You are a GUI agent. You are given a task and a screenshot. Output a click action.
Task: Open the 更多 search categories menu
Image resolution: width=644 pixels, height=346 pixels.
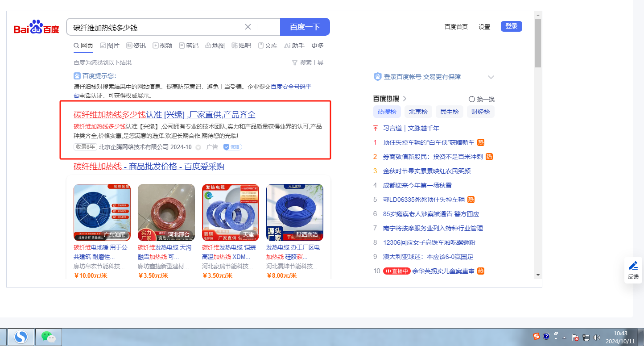(318, 46)
